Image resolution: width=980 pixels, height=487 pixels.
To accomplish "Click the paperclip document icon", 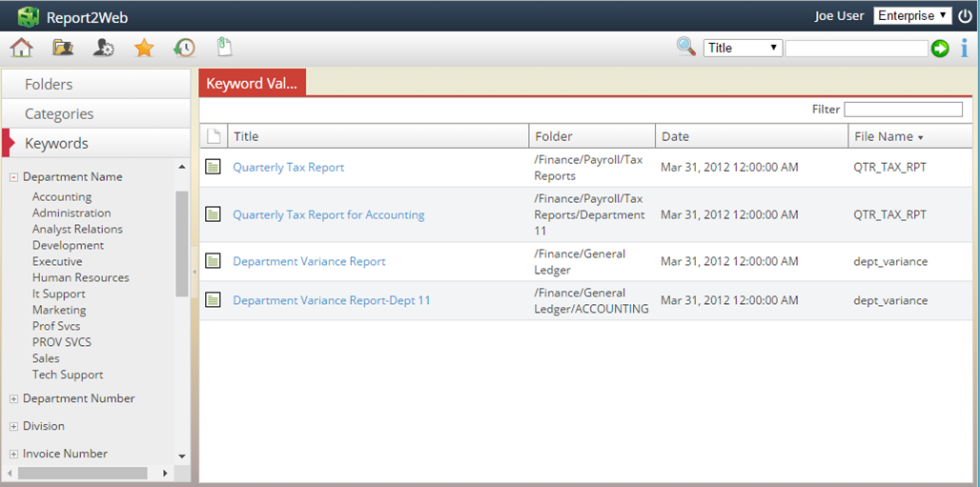I will [x=224, y=47].
